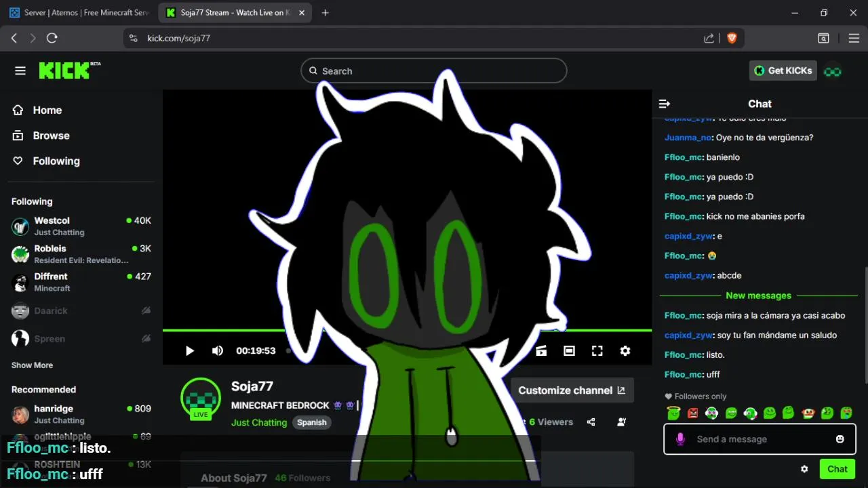Screen dimensions: 868x488
Task: Click the Just Chatting category link
Action: click(x=259, y=422)
